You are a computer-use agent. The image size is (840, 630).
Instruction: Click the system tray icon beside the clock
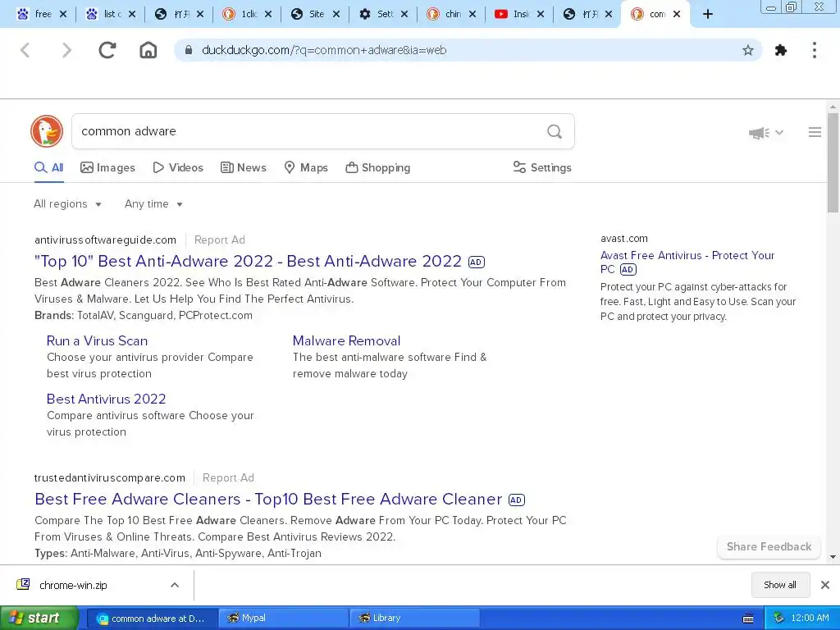[x=778, y=618]
